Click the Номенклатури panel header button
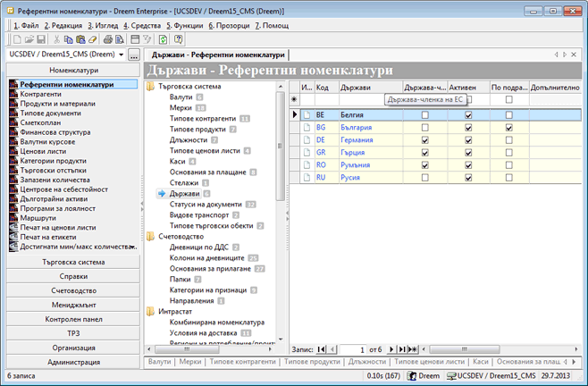Screen dimensions: 588x386 pyautogui.click(x=73, y=71)
